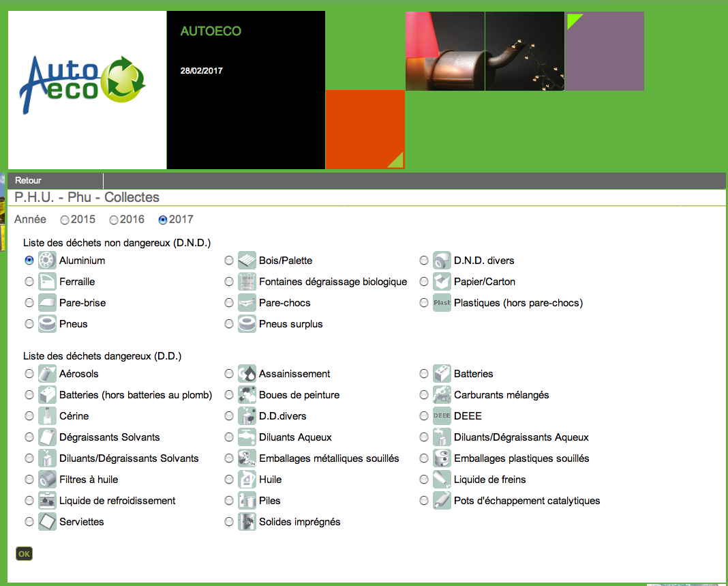The height and width of the screenshot is (586, 728).
Task: Select the 2015 year radio button
Action: 65,220
